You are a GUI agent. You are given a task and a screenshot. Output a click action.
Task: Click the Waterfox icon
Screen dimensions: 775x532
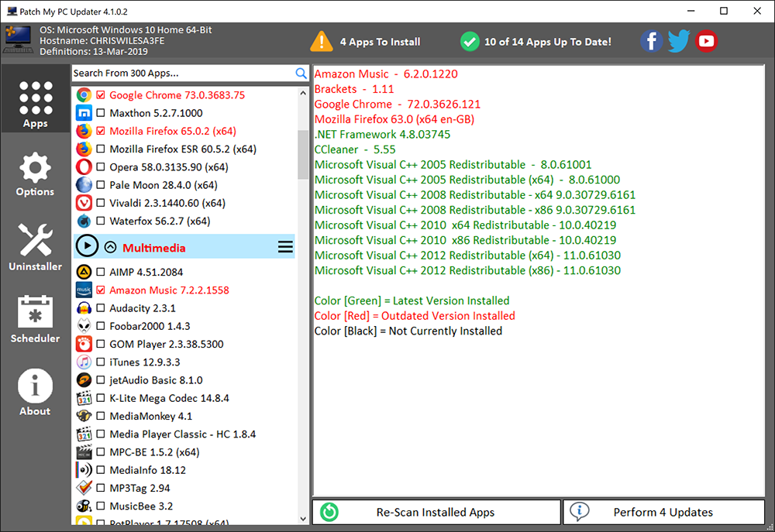(x=84, y=221)
